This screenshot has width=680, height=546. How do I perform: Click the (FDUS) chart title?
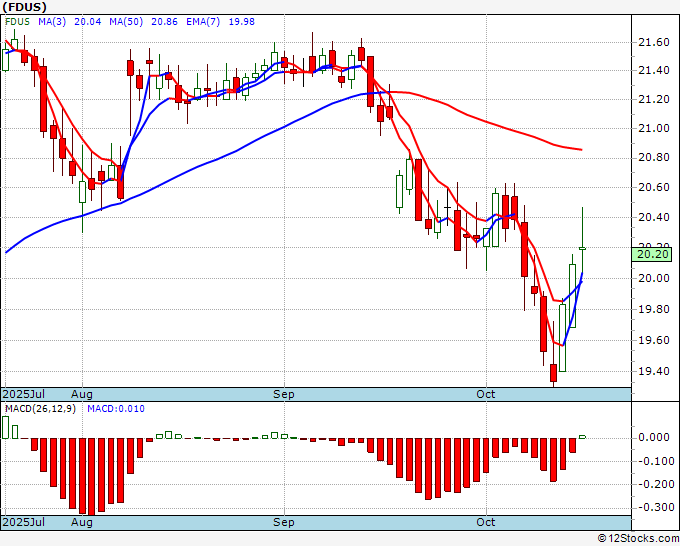click(x=24, y=7)
